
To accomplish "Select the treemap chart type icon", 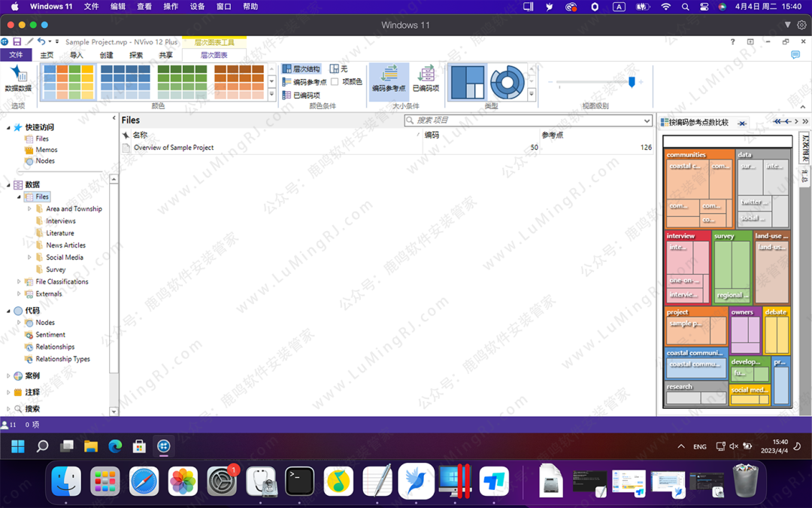I will click(468, 82).
